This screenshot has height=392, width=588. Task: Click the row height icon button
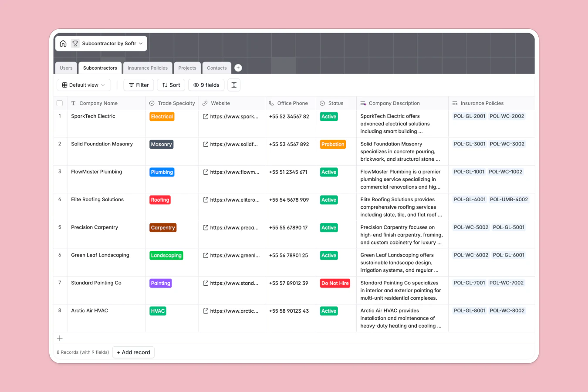[x=234, y=85]
